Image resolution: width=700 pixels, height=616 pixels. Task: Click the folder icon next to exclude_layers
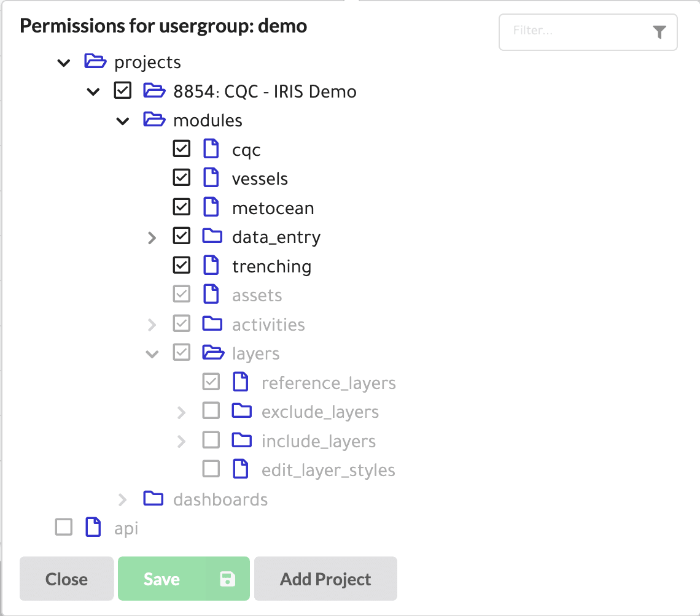pyautogui.click(x=241, y=410)
